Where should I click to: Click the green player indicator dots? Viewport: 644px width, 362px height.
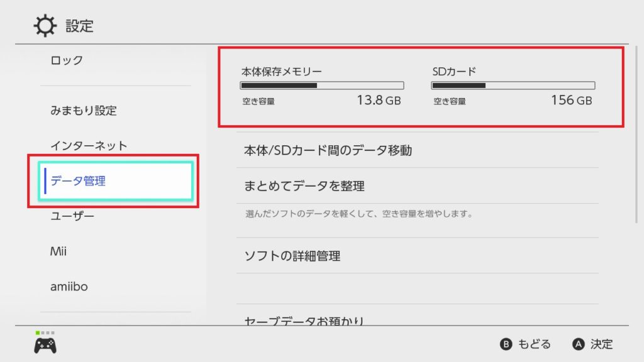tap(45, 332)
